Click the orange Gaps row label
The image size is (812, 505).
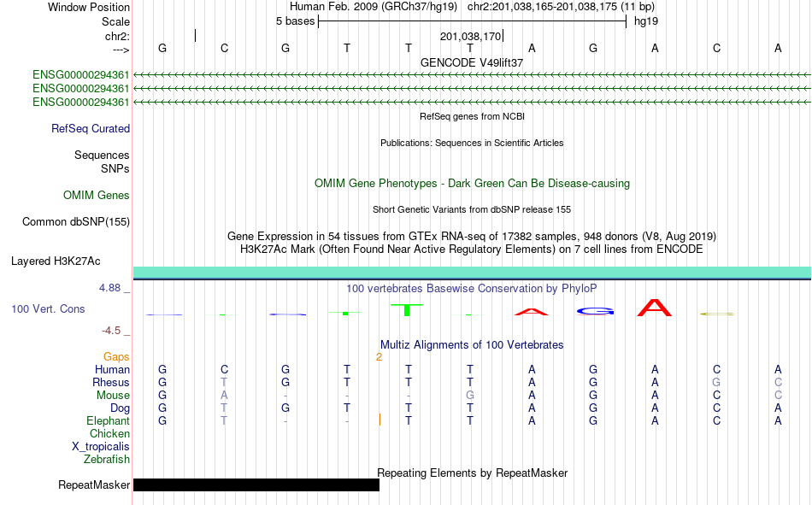[116, 357]
